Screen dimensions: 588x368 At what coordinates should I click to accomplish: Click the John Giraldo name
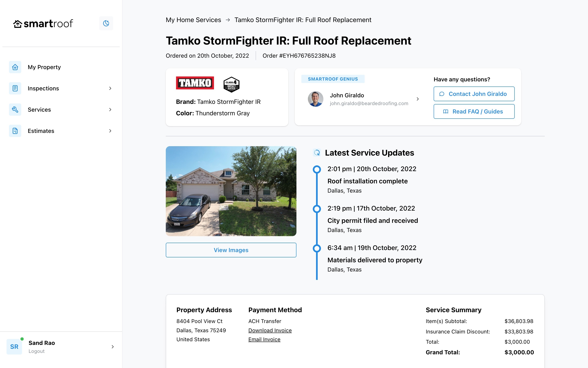347,95
